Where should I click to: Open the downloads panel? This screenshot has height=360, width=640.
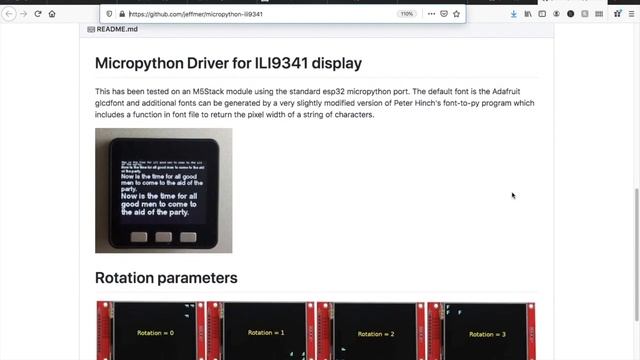pyautogui.click(x=513, y=14)
